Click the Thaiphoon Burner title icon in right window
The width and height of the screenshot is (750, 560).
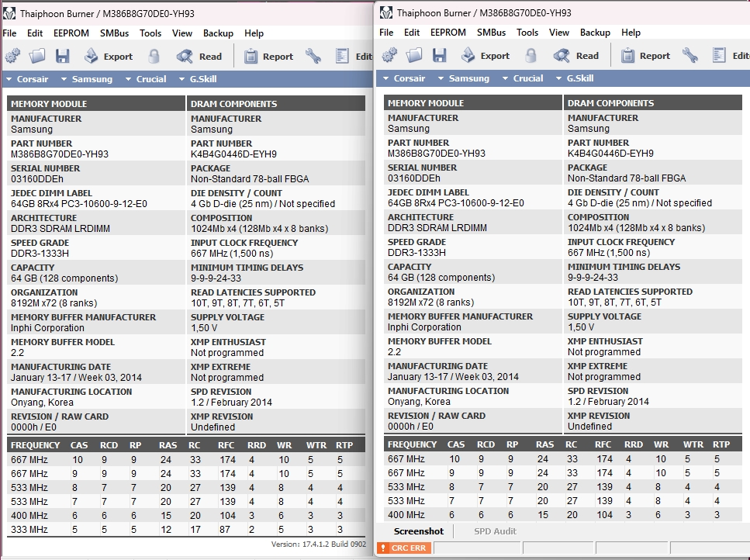(386, 12)
